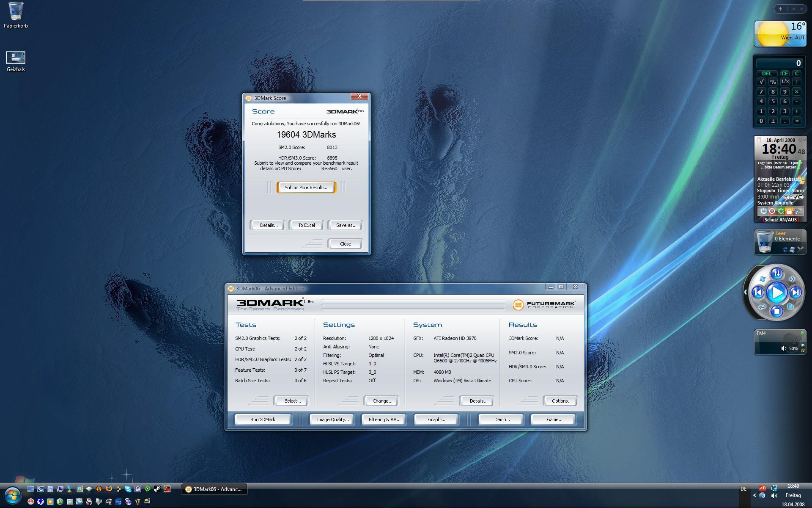This screenshot has height=508, width=812.
Task: Toggle Schutz AN/AUS in clock gadget
Action: (780, 220)
